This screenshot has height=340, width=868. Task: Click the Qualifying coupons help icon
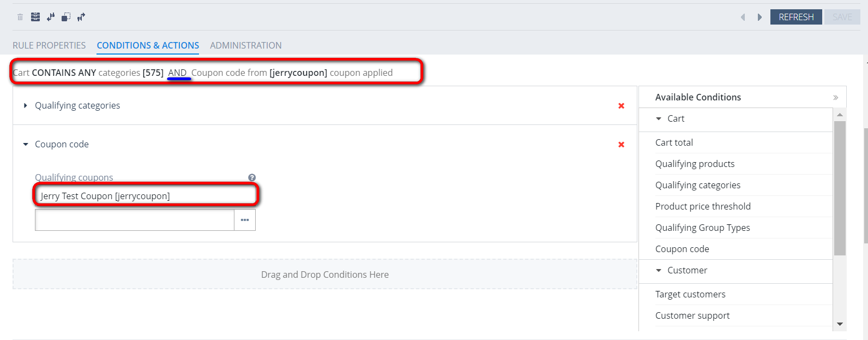252,177
